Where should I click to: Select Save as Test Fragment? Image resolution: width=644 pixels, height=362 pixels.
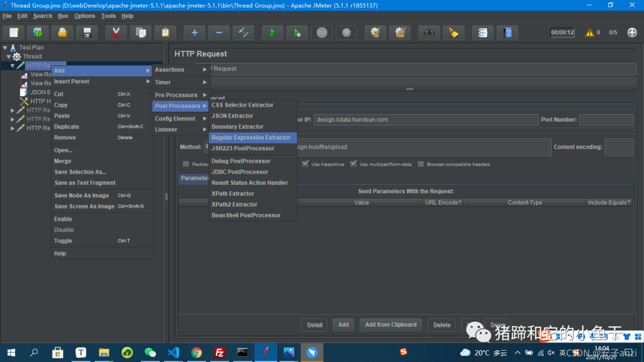[102, 183]
